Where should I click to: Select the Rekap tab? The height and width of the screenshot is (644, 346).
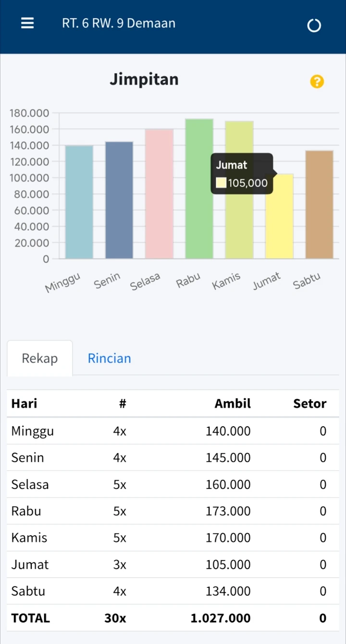click(40, 359)
